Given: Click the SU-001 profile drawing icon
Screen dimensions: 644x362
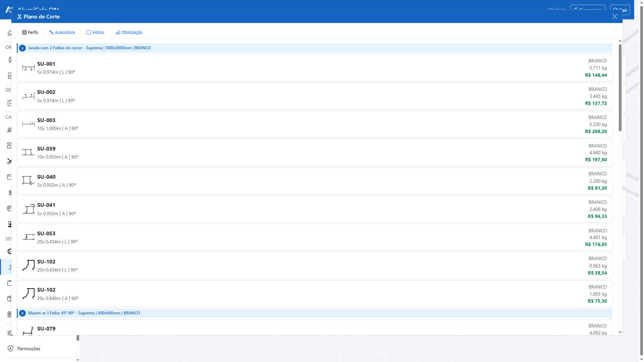Looking at the screenshot, I should [x=29, y=68].
